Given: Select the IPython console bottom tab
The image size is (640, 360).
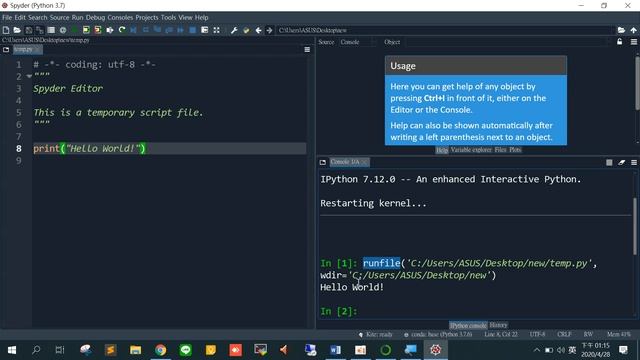Looking at the screenshot, I should coord(468,325).
